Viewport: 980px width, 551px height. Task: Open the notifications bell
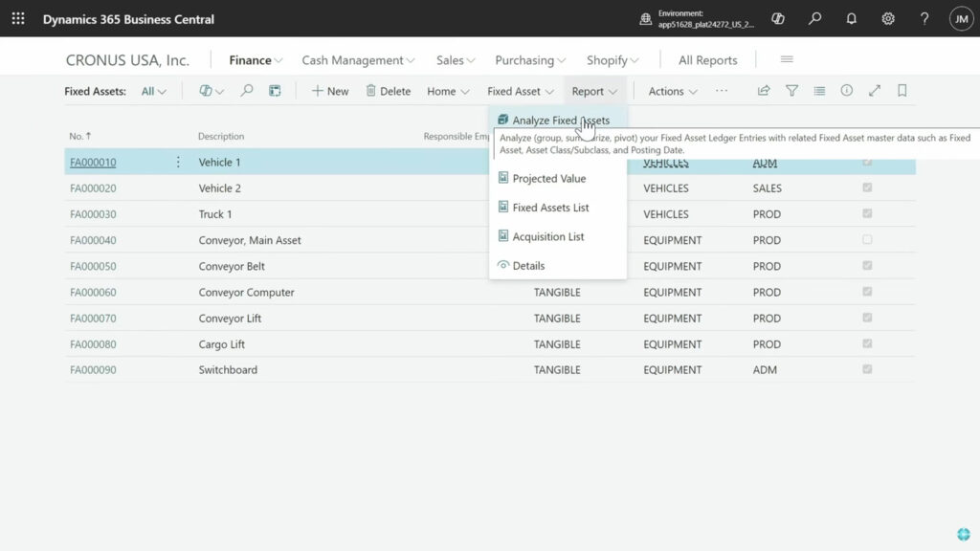851,19
